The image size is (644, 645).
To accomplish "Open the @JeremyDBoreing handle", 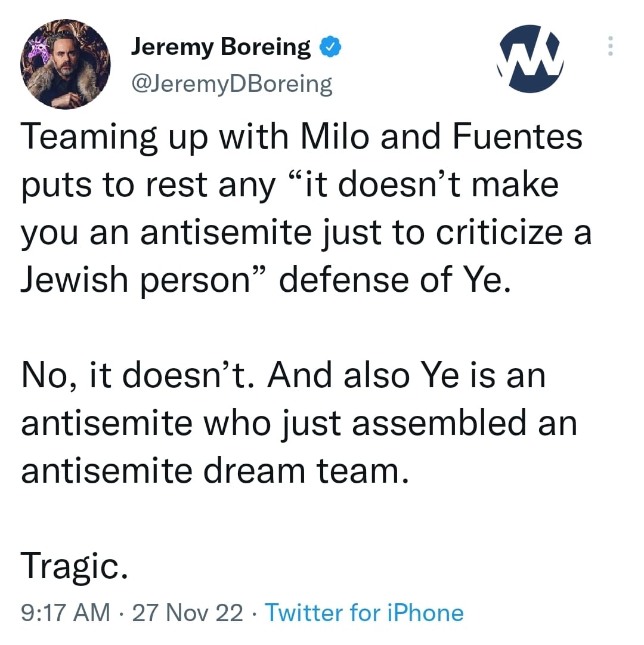I will tap(231, 84).
